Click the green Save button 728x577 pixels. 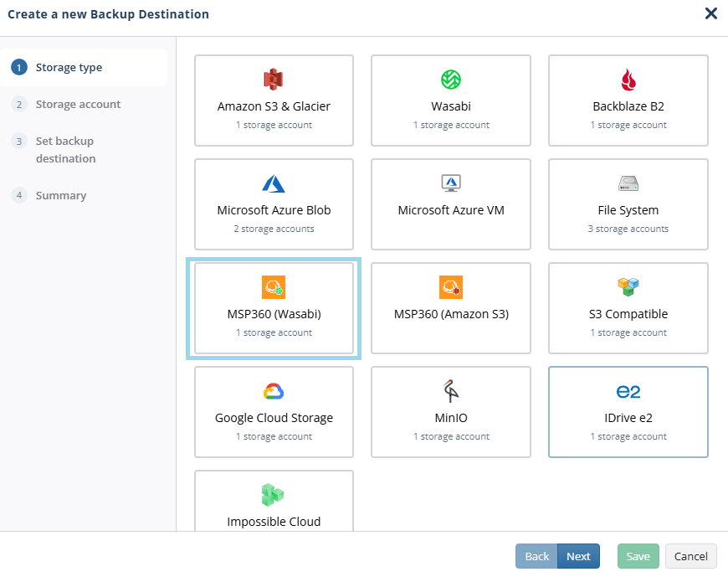[638, 556]
